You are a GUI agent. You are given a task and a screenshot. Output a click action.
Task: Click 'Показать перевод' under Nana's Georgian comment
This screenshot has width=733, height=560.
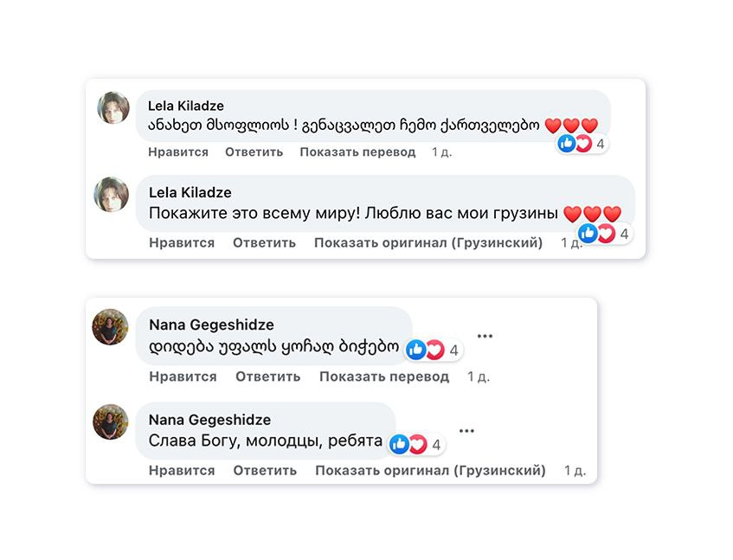(384, 377)
